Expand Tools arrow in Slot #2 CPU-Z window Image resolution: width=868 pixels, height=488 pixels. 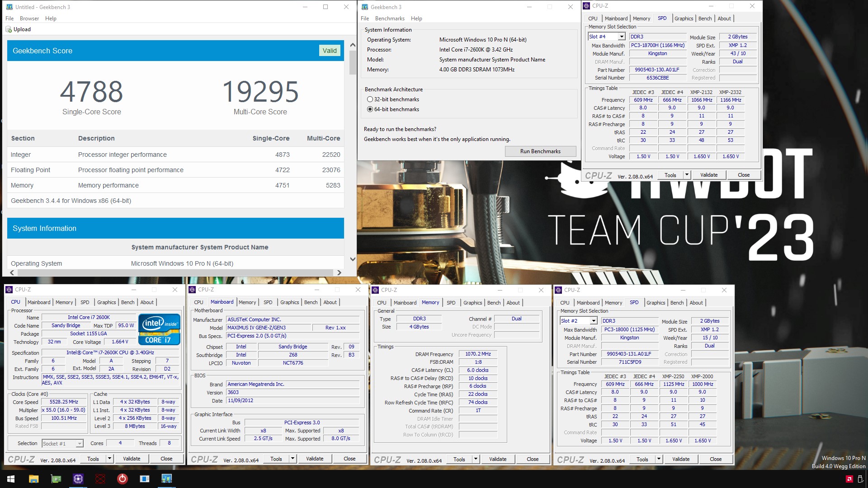tap(659, 459)
